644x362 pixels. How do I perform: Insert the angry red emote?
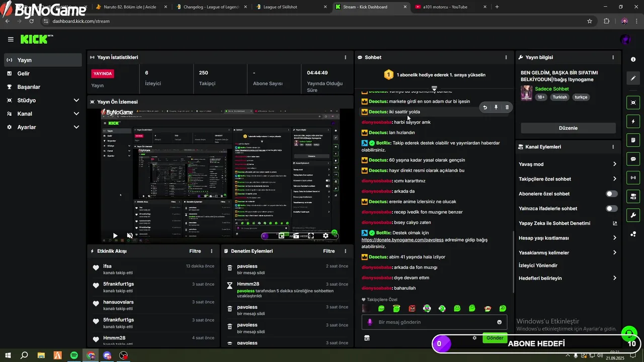[412, 309]
